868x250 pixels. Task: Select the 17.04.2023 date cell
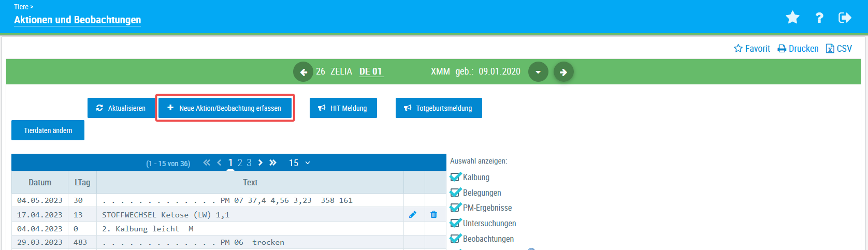click(x=40, y=215)
